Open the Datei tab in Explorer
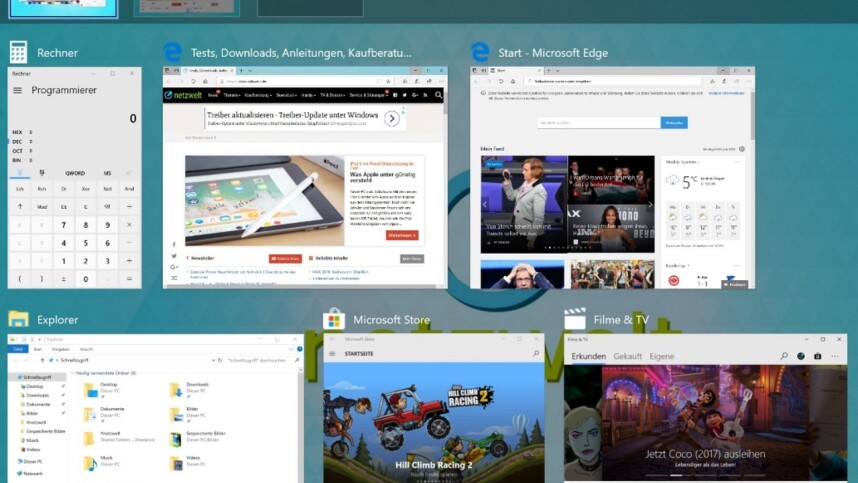Viewport: 858px width, 483px height. tap(18, 349)
